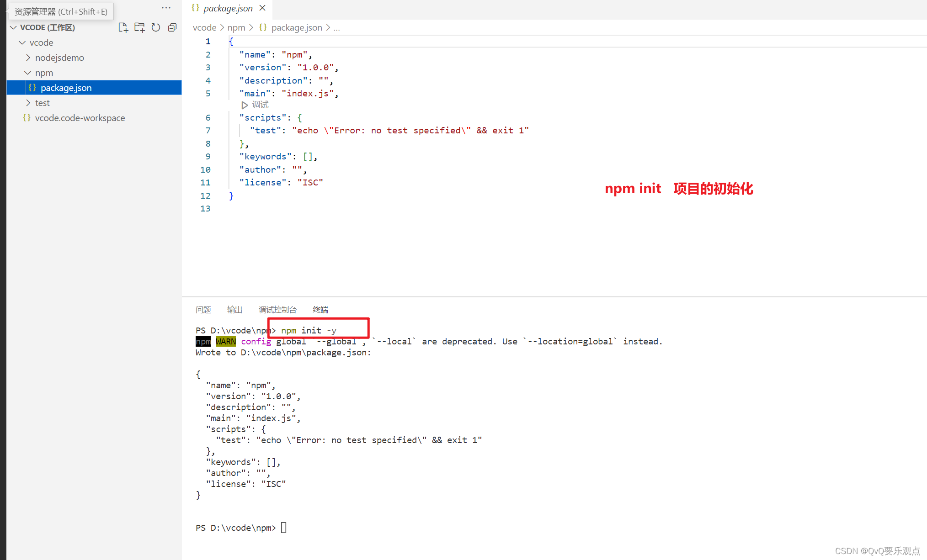Click the New File icon in explorer header
Screen dimensions: 927x560
[123, 27]
